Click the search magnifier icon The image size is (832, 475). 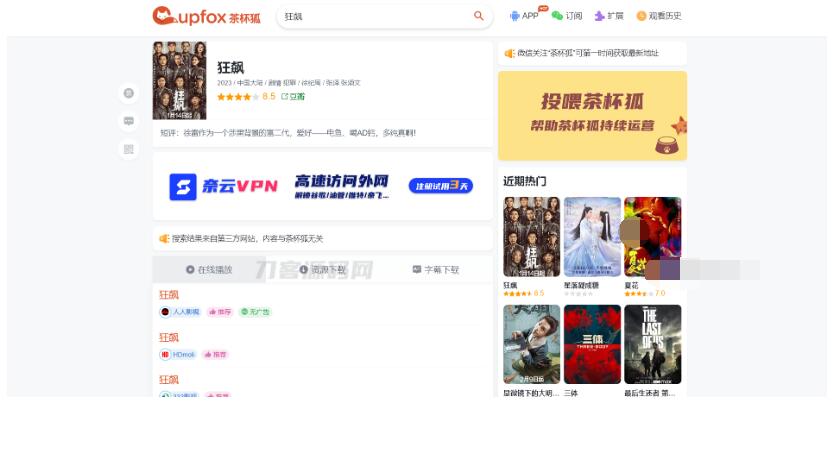(479, 16)
